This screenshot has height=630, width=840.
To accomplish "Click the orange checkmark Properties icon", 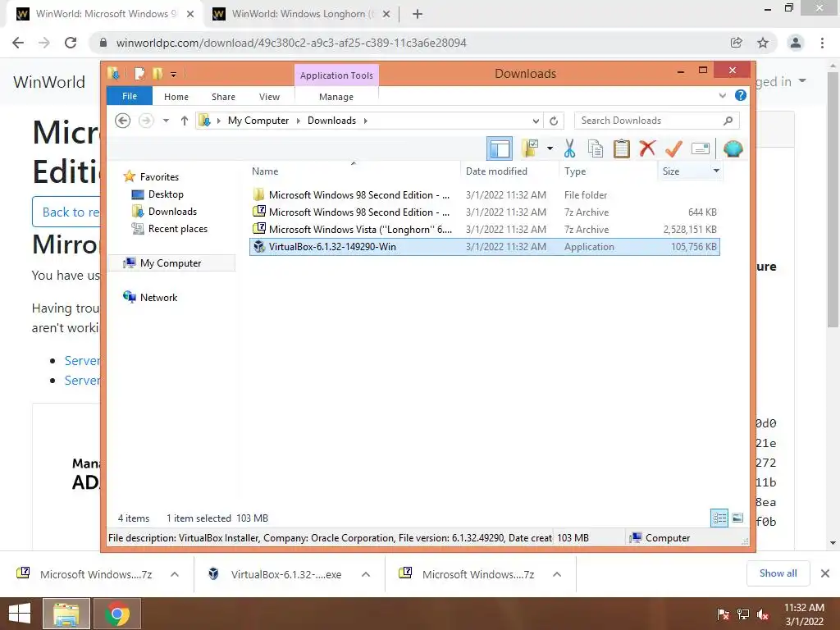I will tap(673, 148).
